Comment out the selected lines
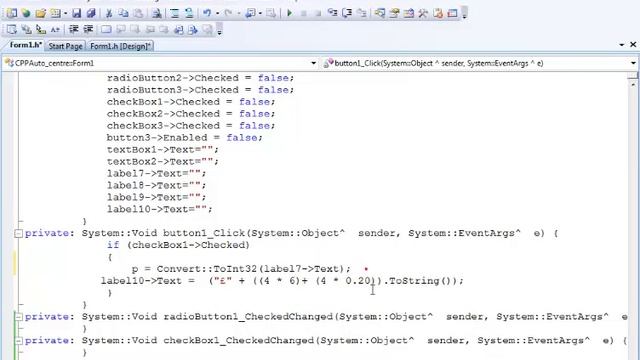640x360 pixels. 175,13
